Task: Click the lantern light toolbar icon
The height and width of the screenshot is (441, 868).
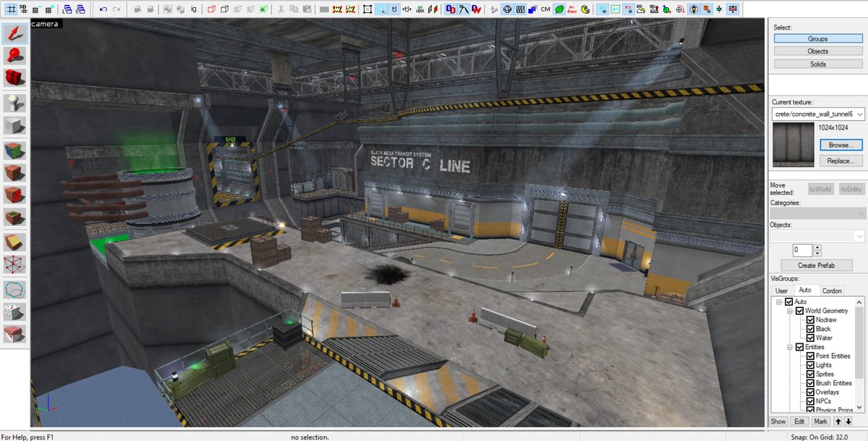Action: tap(695, 9)
